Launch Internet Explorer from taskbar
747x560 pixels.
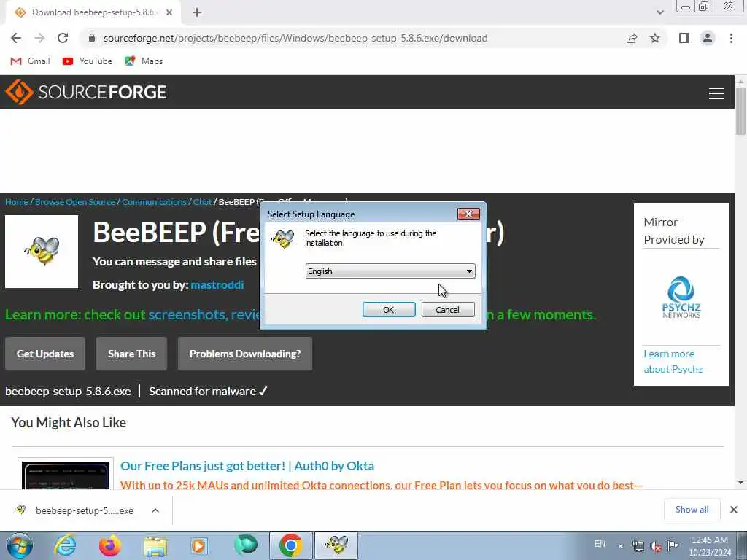tap(65, 545)
